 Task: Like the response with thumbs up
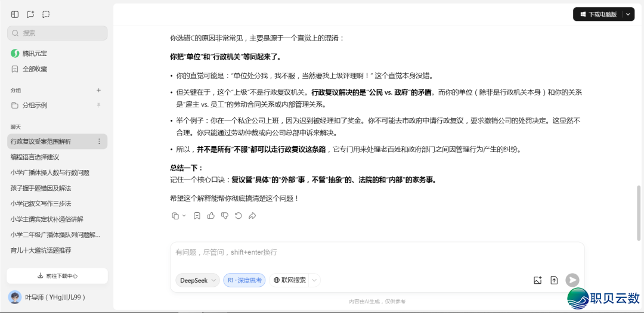pyautogui.click(x=210, y=216)
